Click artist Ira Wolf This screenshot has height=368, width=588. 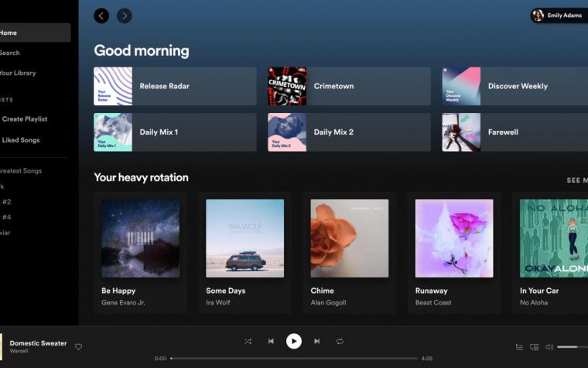[218, 303]
